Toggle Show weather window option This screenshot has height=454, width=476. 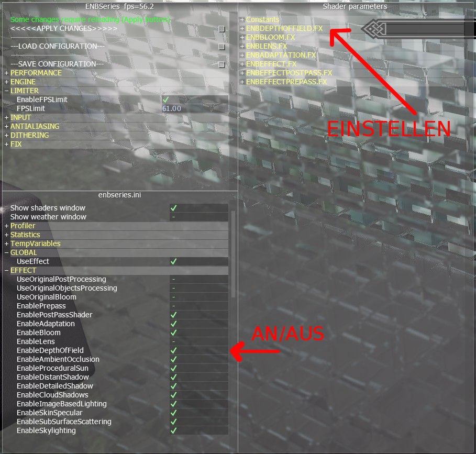pyautogui.click(x=174, y=217)
